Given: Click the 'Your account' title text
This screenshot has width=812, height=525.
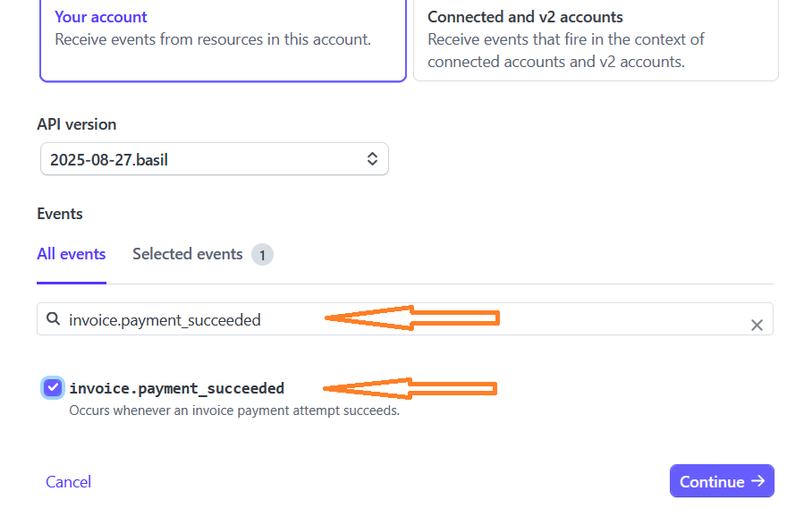Looking at the screenshot, I should coord(101,17).
